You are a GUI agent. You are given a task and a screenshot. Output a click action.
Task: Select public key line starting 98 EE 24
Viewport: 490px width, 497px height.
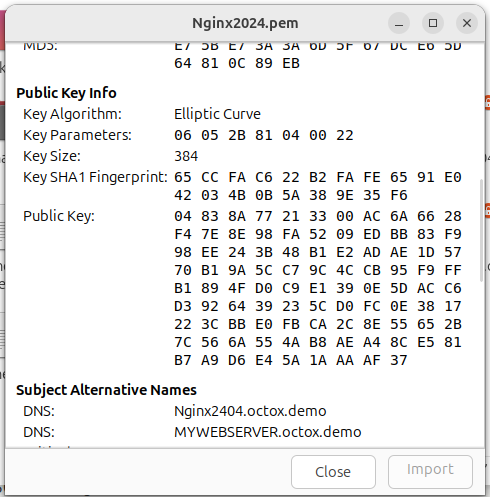tap(318, 252)
